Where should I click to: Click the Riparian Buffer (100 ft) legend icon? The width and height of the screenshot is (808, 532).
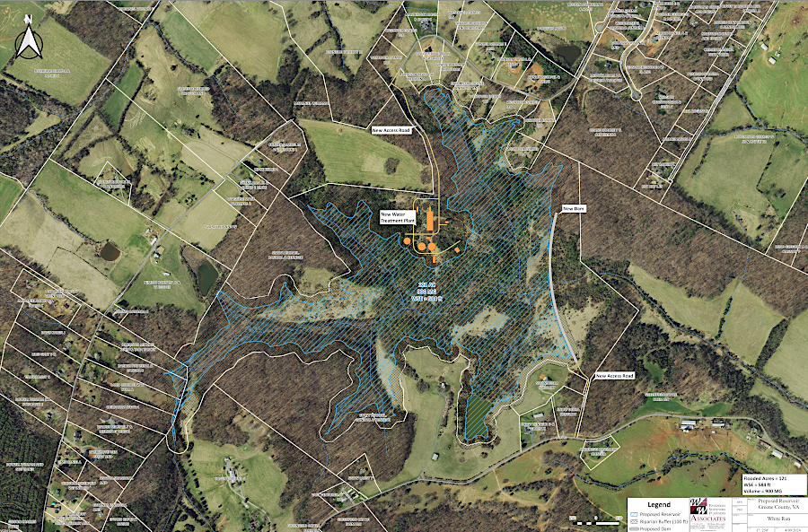pyautogui.click(x=634, y=521)
